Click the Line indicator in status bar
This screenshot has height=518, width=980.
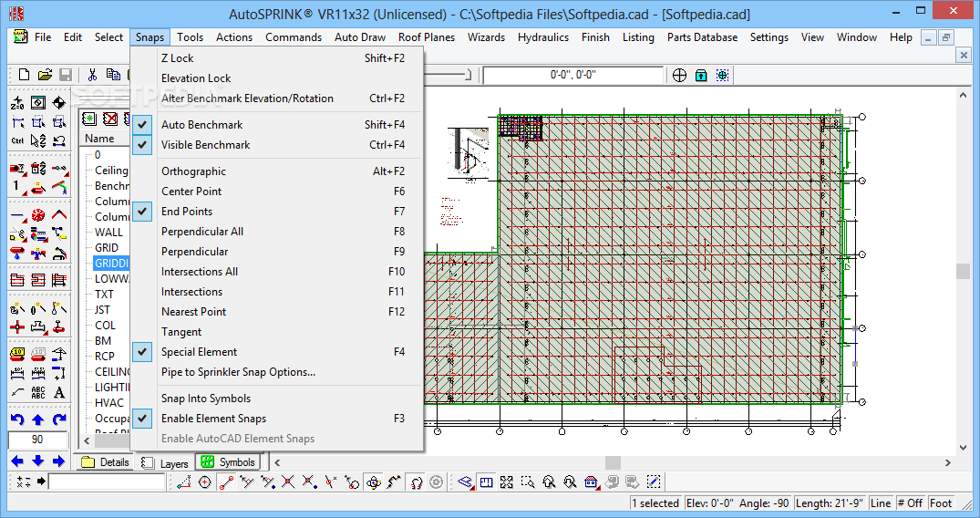pyautogui.click(x=881, y=503)
